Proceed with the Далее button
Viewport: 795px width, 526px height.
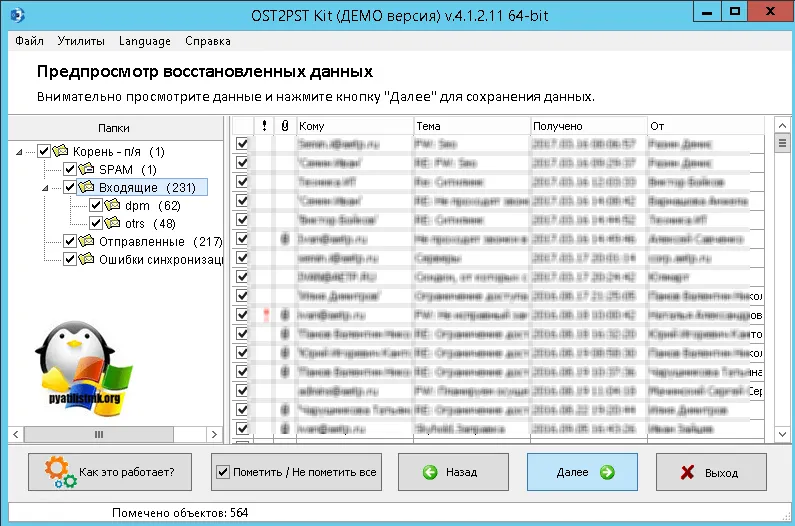(582, 472)
